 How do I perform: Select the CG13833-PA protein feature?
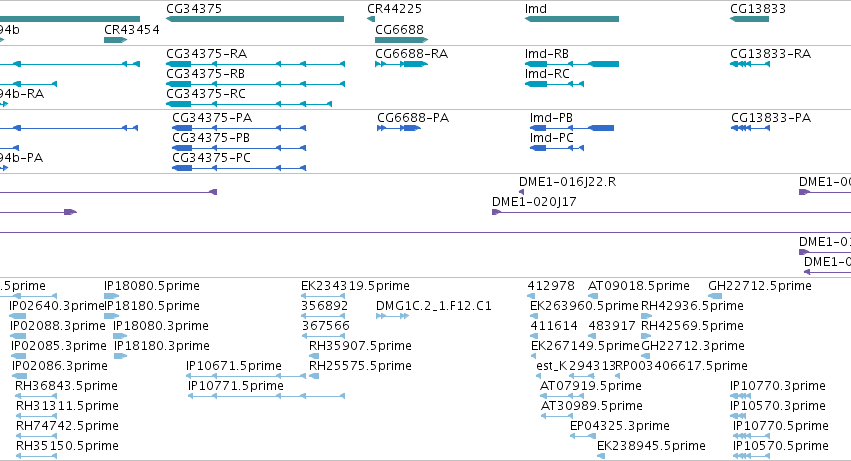click(x=750, y=128)
